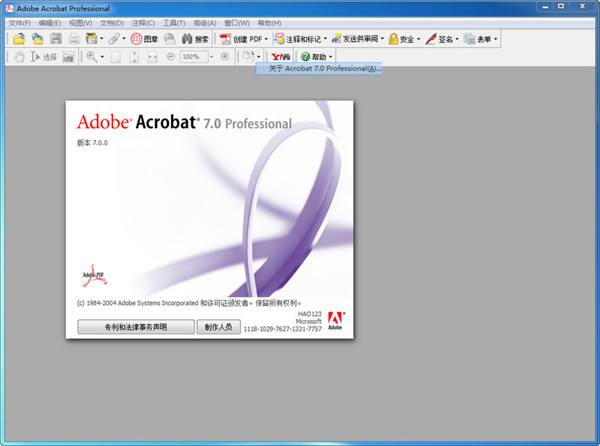Open the 工具(T) menu
This screenshot has height=446, width=600.
tap(174, 22)
